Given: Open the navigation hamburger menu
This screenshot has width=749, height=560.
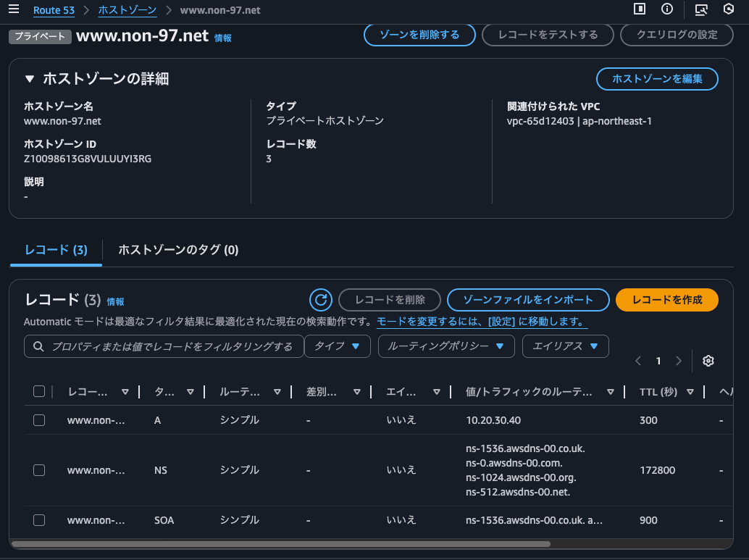Looking at the screenshot, I should tap(14, 10).
